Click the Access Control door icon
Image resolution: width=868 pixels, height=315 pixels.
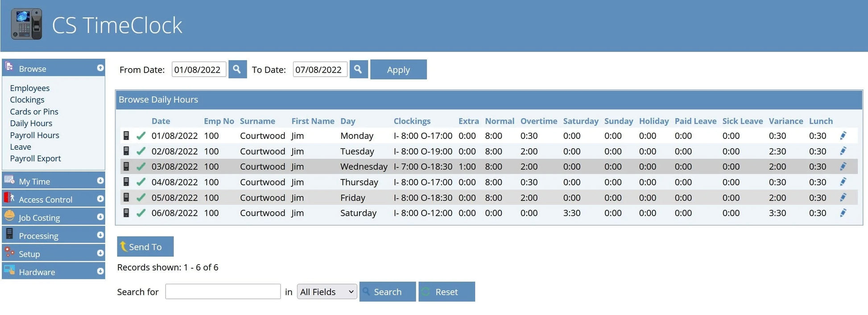[x=9, y=197]
